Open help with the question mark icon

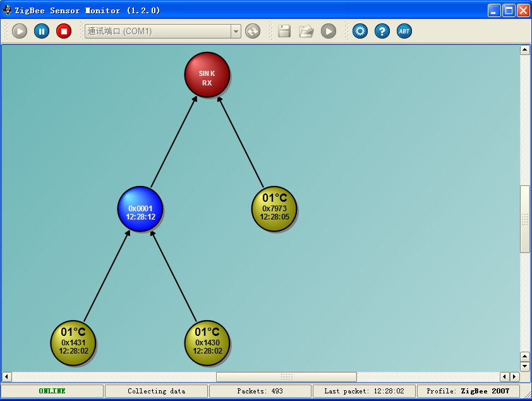point(382,31)
